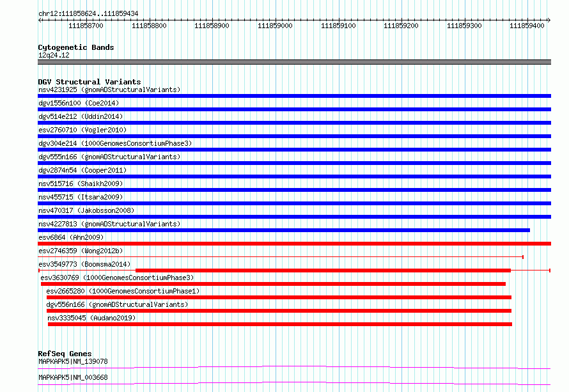
Task: Click ruler position 111858900
Action: (212, 26)
